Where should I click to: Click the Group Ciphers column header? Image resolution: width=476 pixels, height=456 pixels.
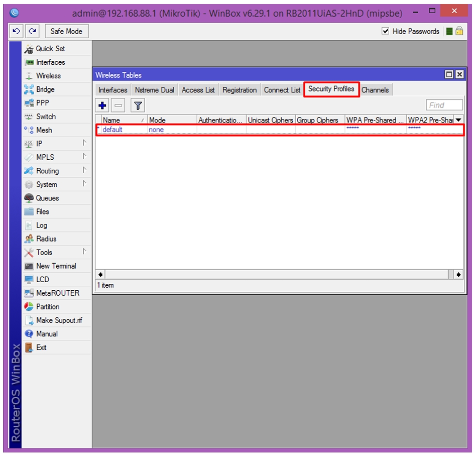320,120
